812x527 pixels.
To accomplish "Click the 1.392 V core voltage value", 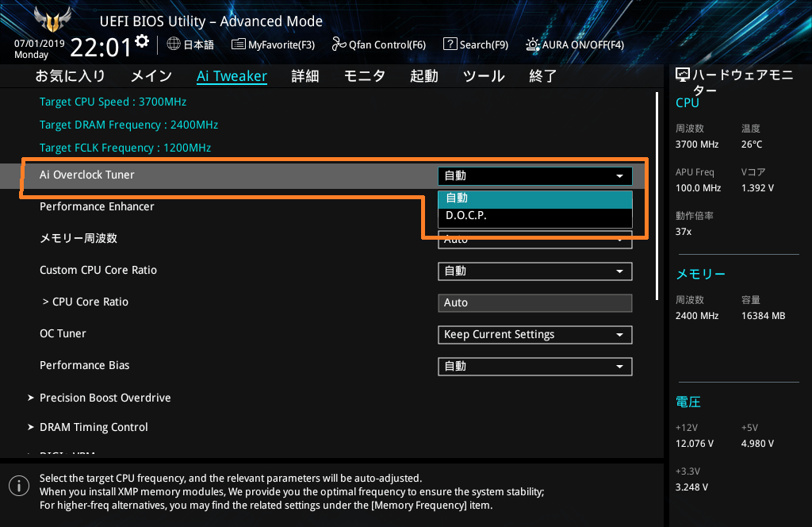I will pos(757,188).
